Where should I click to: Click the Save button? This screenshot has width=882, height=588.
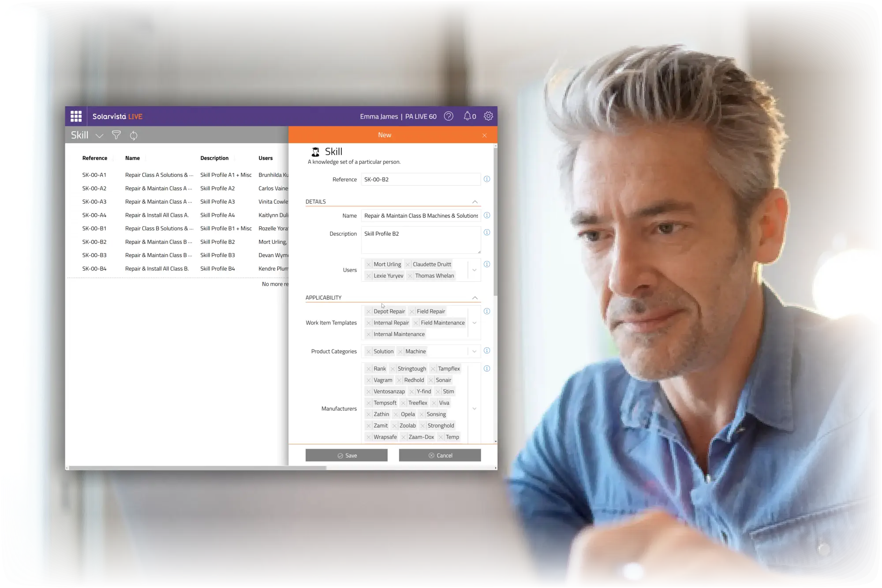point(346,455)
